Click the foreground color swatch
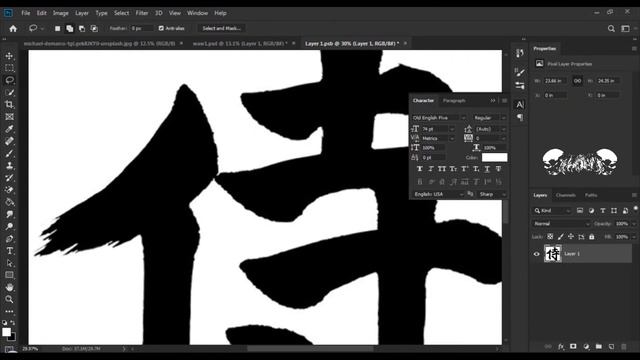Screen dimensions: 640x360 click(x=6, y=332)
